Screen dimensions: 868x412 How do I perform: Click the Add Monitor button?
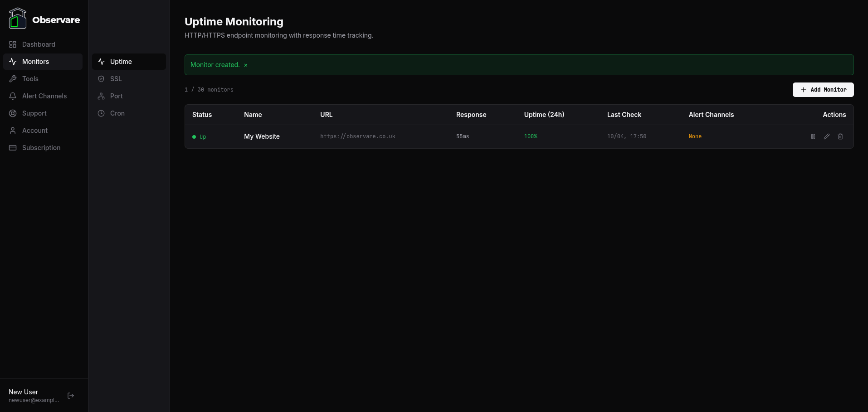823,90
